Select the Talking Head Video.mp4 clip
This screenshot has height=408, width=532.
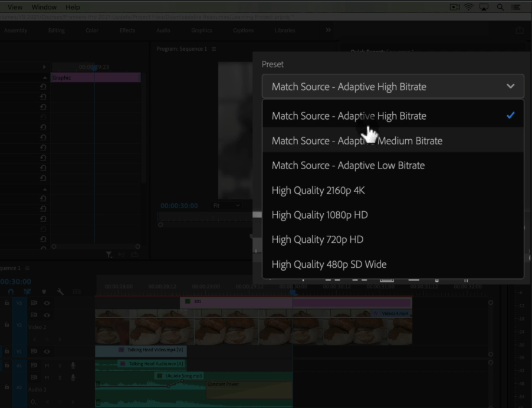(x=141, y=351)
